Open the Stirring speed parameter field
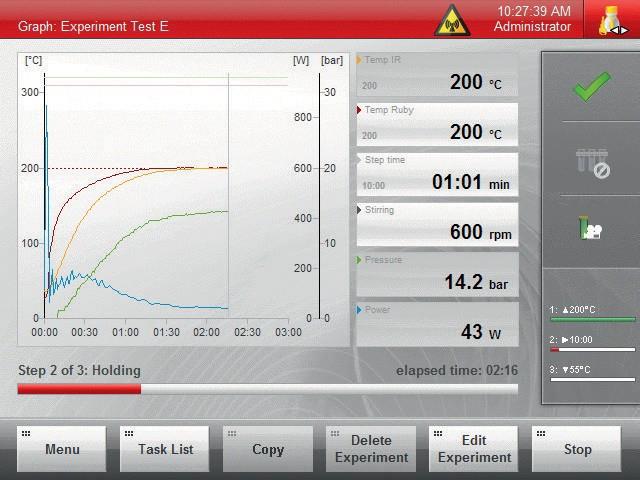 pos(437,226)
